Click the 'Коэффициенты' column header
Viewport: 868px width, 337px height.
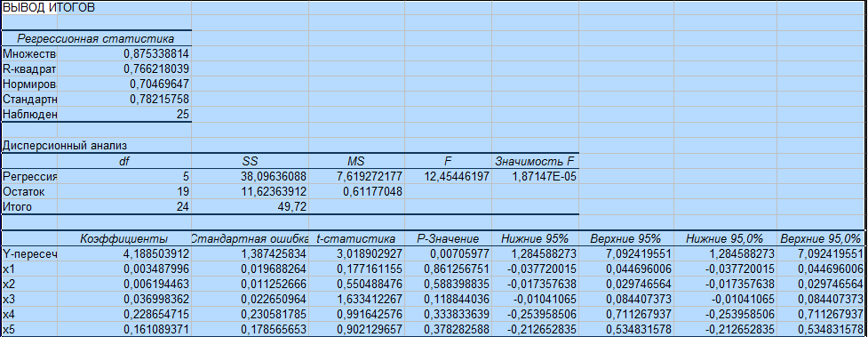[123, 239]
